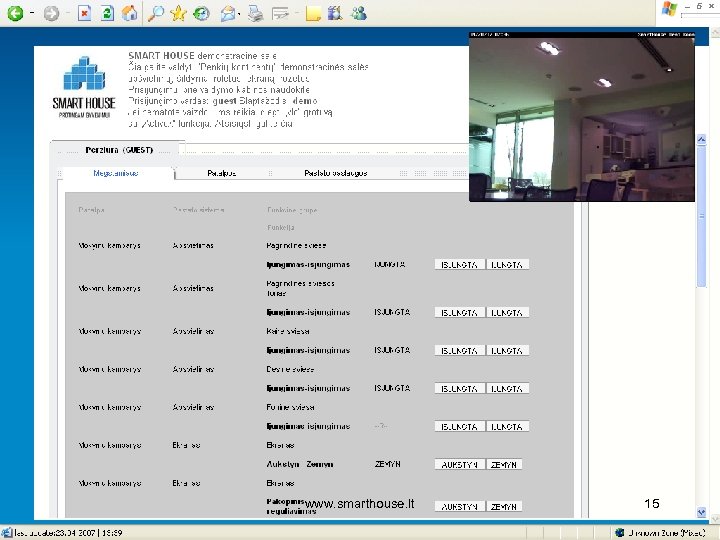Image resolution: width=720 pixels, height=540 pixels.
Task: Click the 'Funkcine grupe' column header
Action: pos(292,210)
